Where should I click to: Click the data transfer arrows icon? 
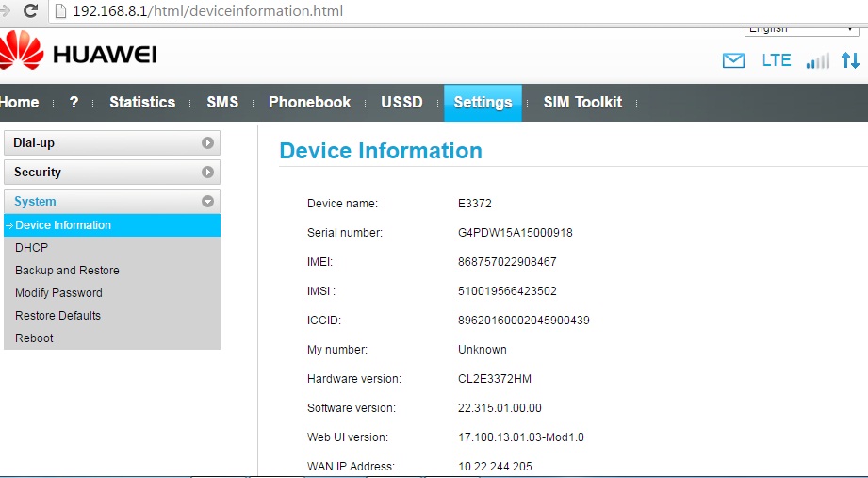pyautogui.click(x=850, y=60)
